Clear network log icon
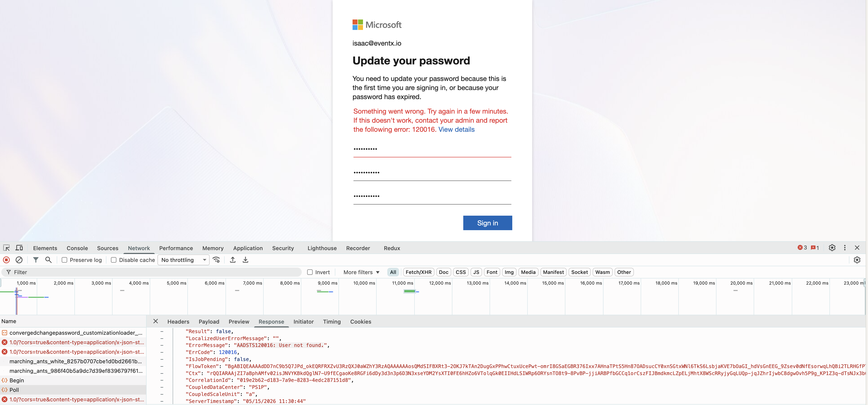 [x=19, y=260]
